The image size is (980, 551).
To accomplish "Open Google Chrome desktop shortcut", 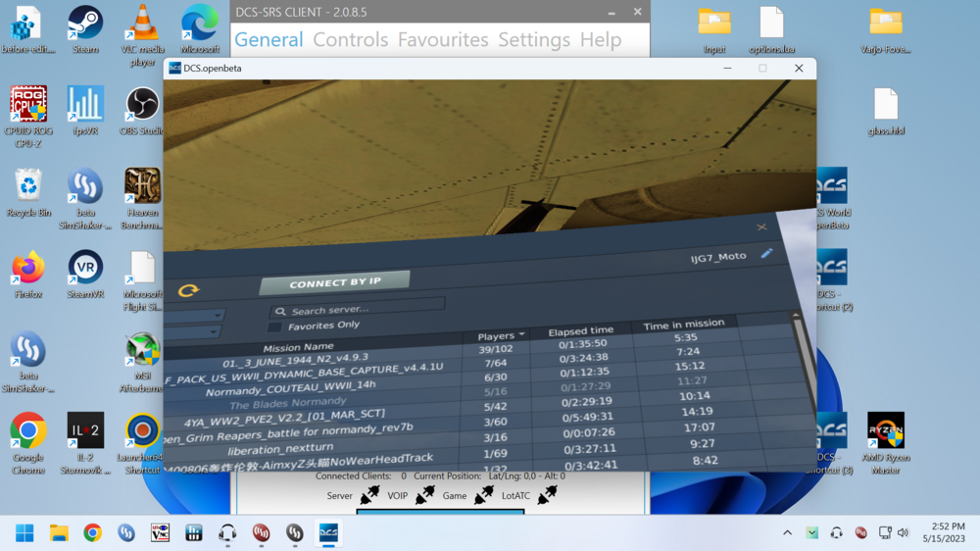I will point(28,443).
